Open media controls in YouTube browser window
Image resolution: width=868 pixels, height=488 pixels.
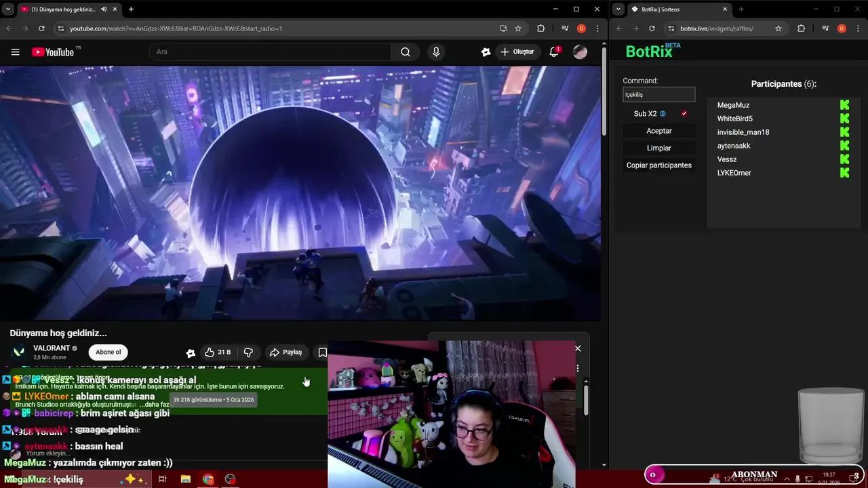pos(564,28)
